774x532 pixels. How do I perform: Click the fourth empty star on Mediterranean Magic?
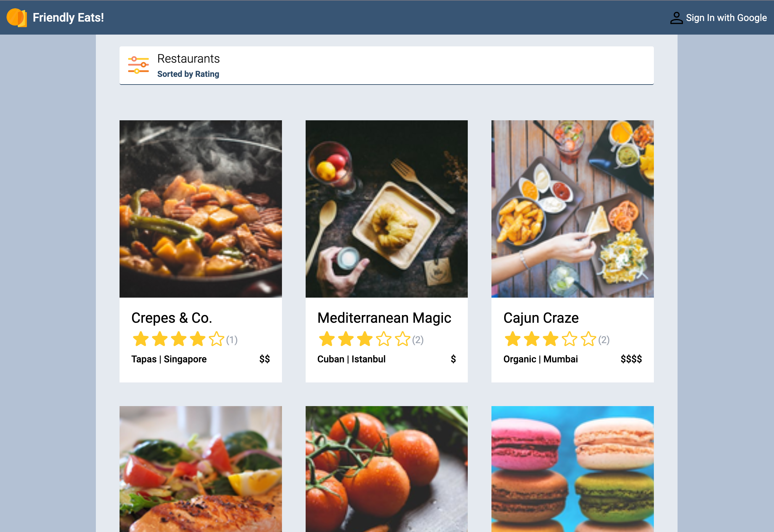[384, 339]
